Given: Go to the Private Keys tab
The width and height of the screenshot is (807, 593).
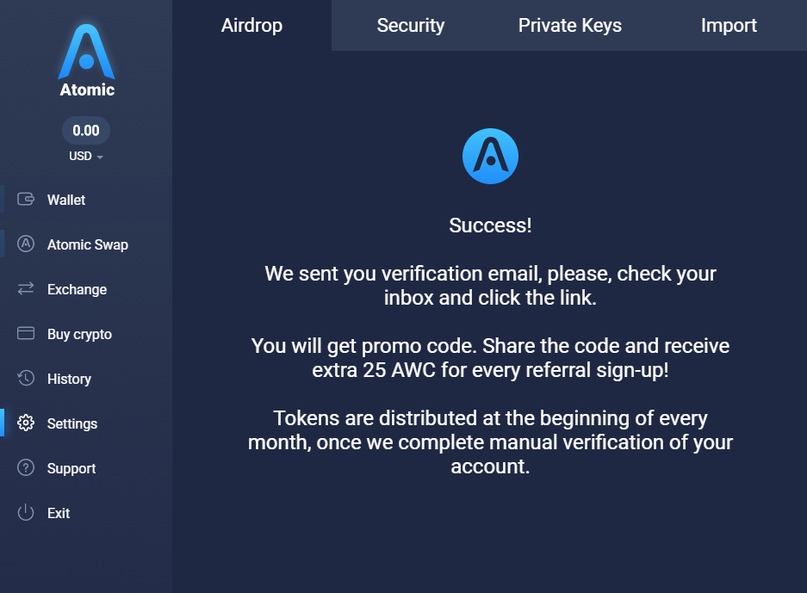Looking at the screenshot, I should tap(570, 26).
